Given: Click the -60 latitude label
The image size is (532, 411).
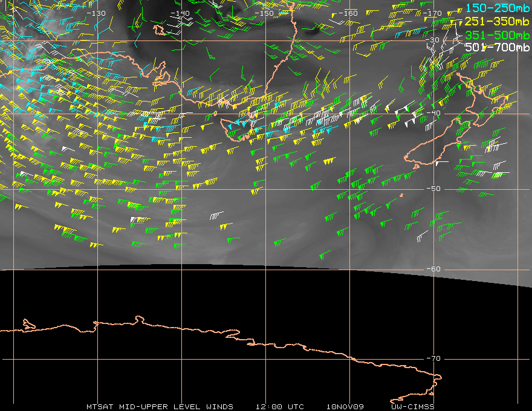Looking at the screenshot, I should (433, 269).
